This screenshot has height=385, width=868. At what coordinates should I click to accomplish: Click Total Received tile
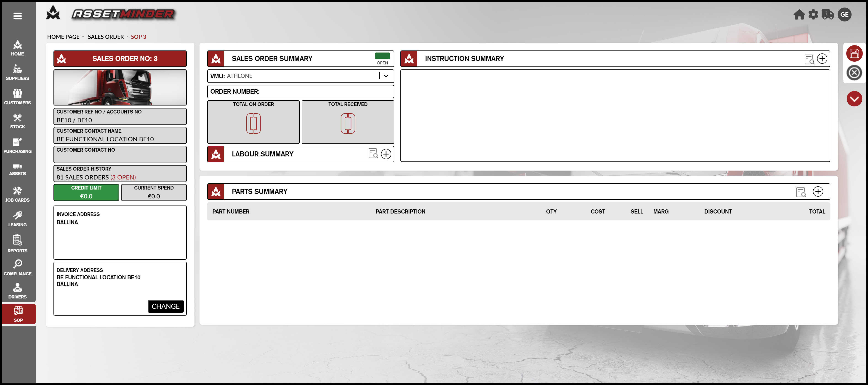pos(348,122)
